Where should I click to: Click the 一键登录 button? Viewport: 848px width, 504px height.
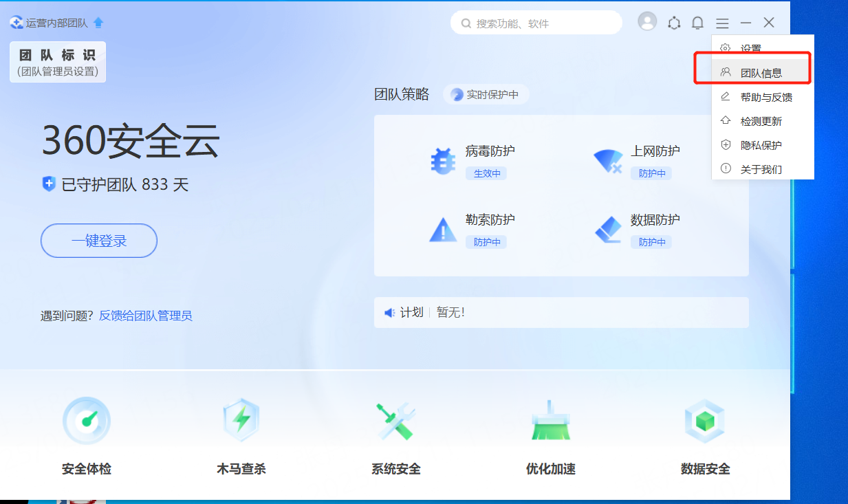point(99,241)
